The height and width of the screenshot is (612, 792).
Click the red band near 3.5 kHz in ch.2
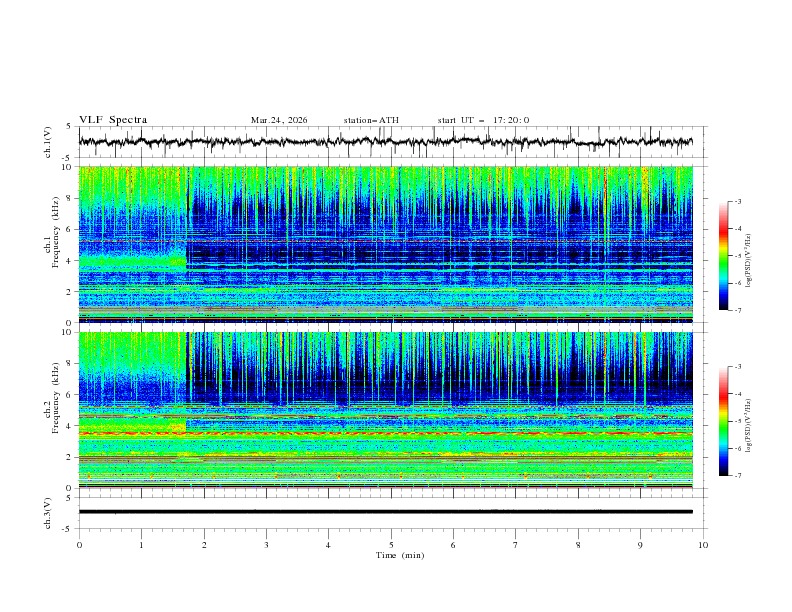click(x=386, y=434)
